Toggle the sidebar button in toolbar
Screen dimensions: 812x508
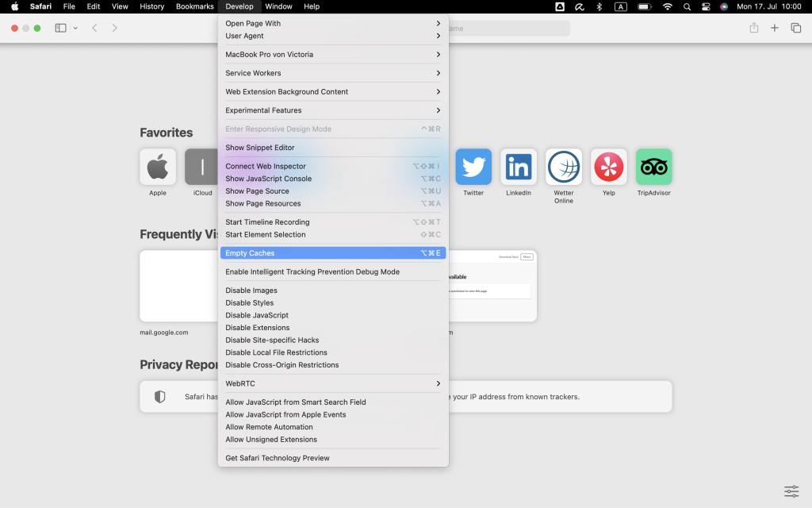(61, 28)
